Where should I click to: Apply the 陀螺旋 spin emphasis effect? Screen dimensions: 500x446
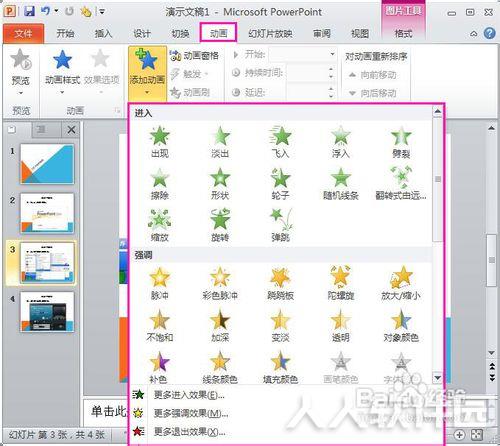[x=341, y=284]
